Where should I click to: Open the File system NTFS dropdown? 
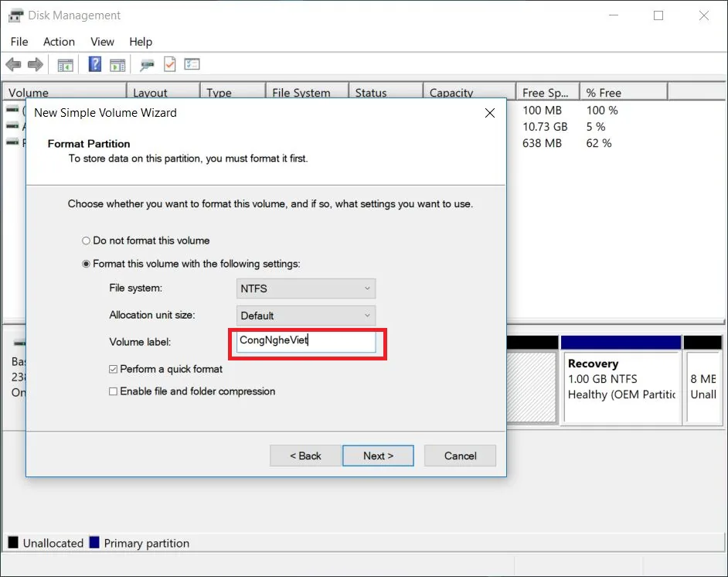306,288
